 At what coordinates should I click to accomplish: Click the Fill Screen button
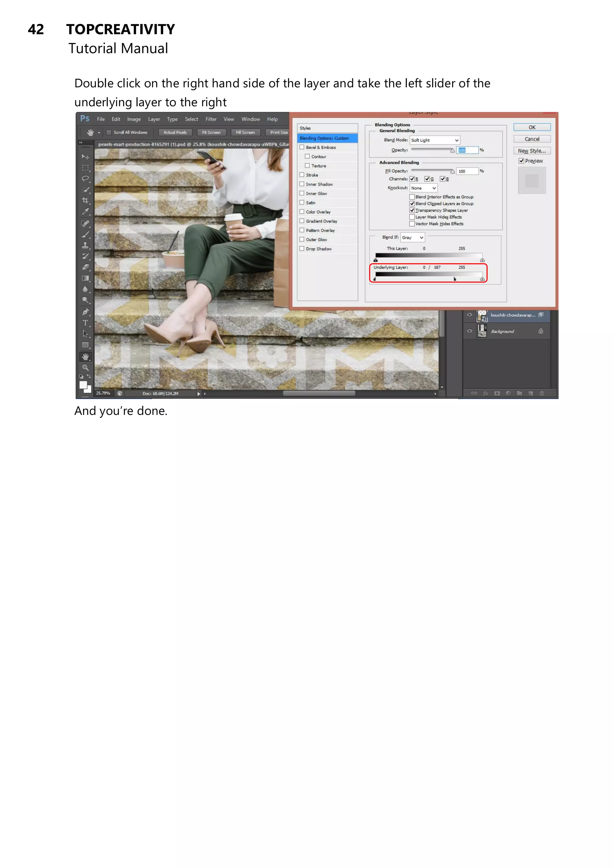pos(245,132)
